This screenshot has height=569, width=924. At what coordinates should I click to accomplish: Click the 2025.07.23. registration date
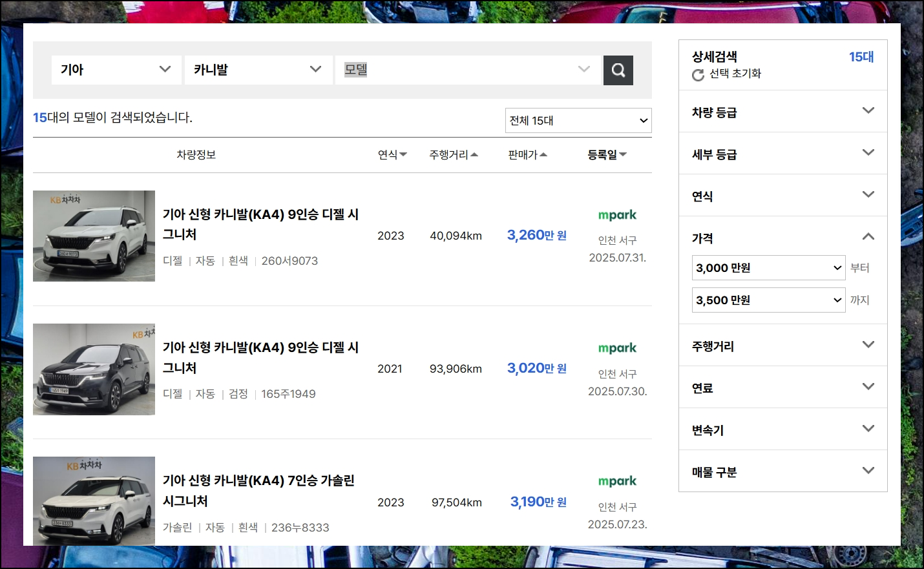pos(618,524)
